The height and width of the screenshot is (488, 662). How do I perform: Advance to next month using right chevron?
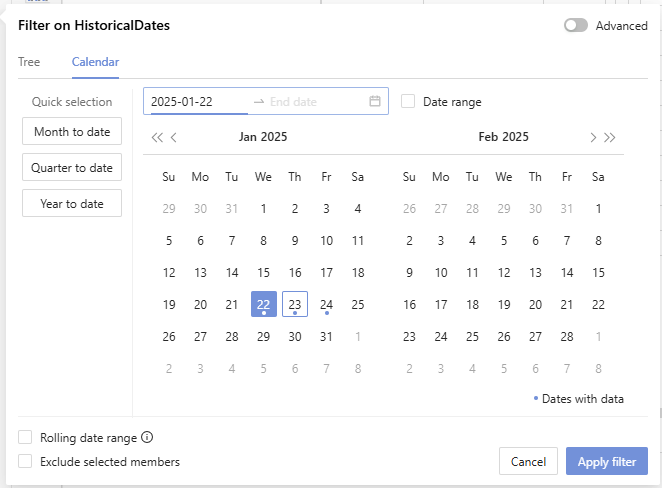click(593, 138)
